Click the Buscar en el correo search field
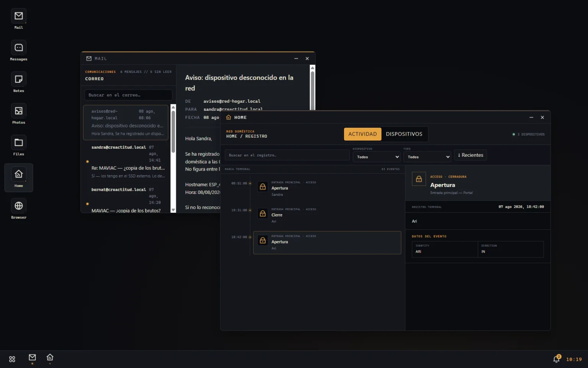The width and height of the screenshot is (588, 368). 128,95
